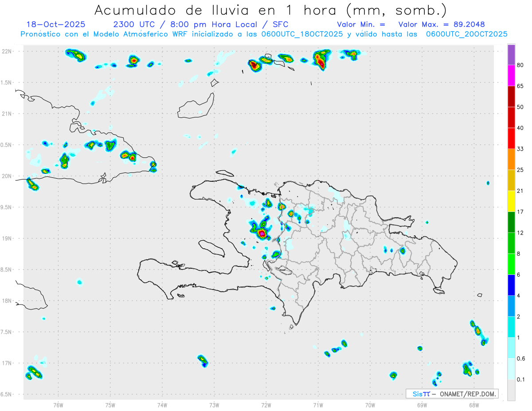Screen dimensions: 532x411
Task: Select the magenta swatch between 65 and 80
Action: pos(511,75)
